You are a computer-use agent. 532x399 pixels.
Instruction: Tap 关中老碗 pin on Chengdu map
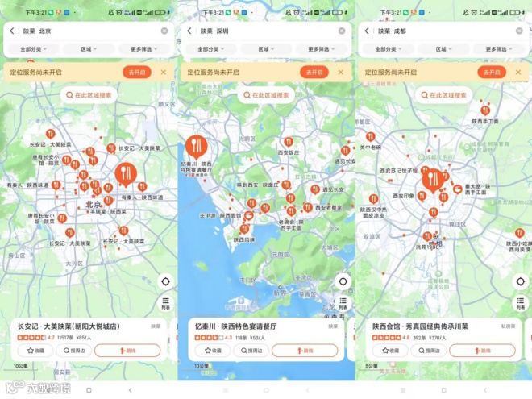pos(371,137)
